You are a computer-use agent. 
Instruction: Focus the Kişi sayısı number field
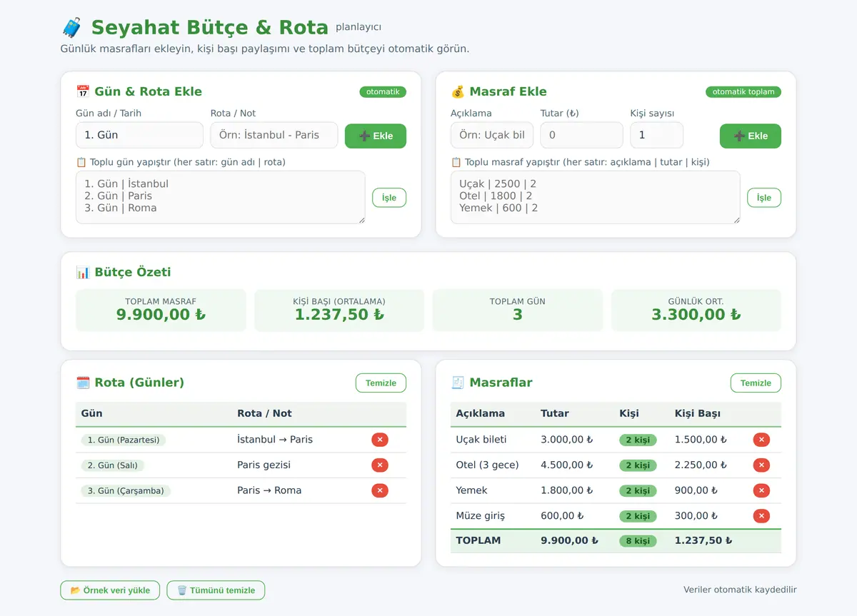(657, 135)
